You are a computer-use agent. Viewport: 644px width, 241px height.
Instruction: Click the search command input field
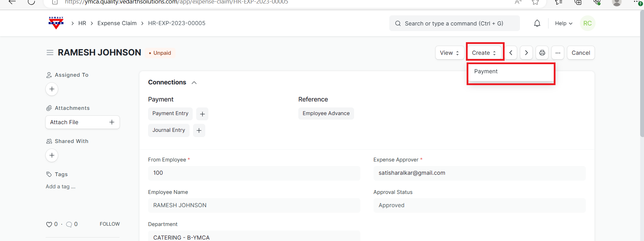[454, 23]
